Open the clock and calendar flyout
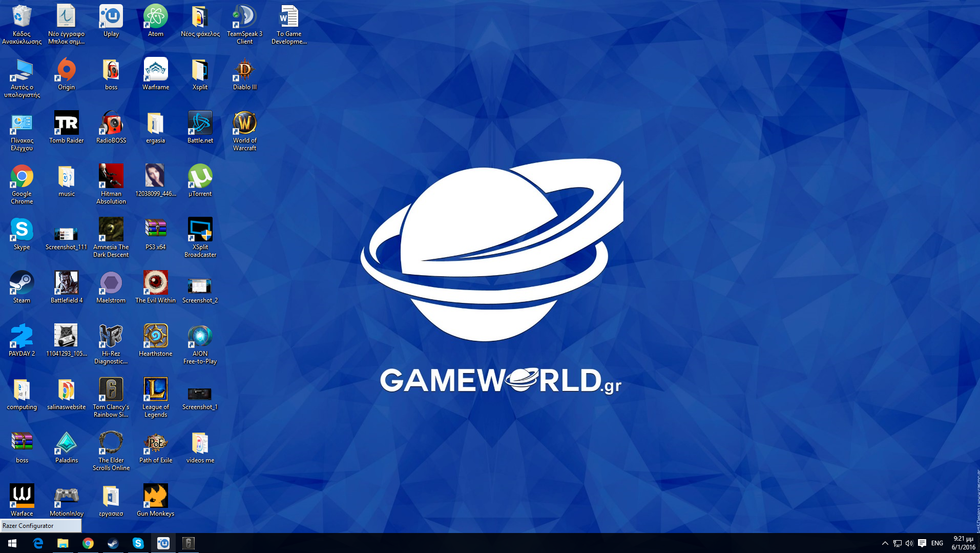This screenshot has height=553, width=980. click(963, 543)
